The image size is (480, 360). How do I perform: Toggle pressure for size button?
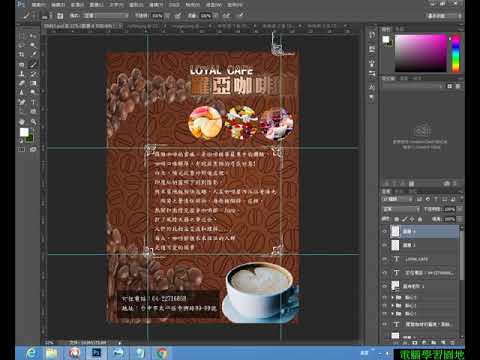pyautogui.click(x=241, y=16)
